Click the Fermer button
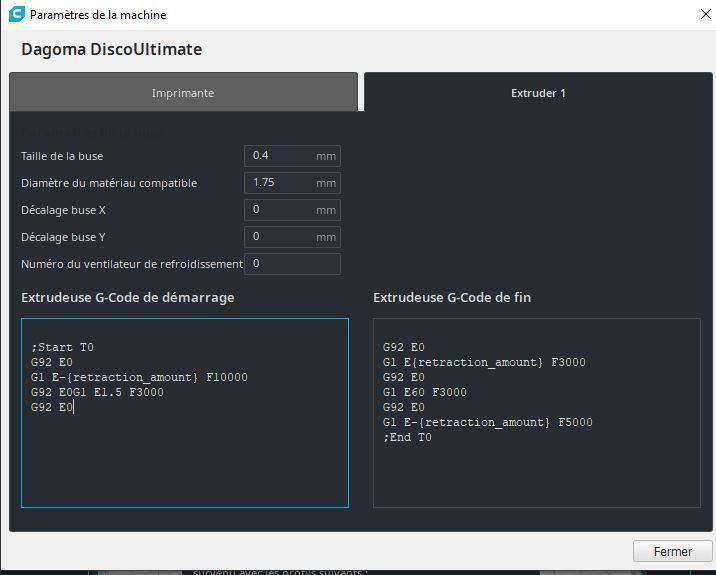The image size is (716, 575). (x=672, y=551)
